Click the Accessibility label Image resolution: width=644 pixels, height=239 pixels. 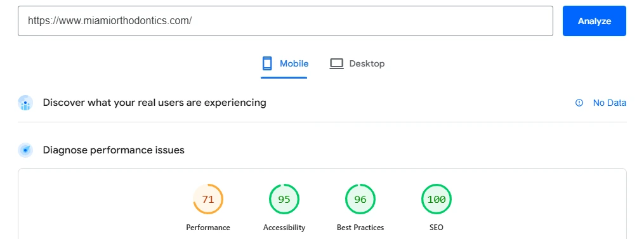coord(284,228)
